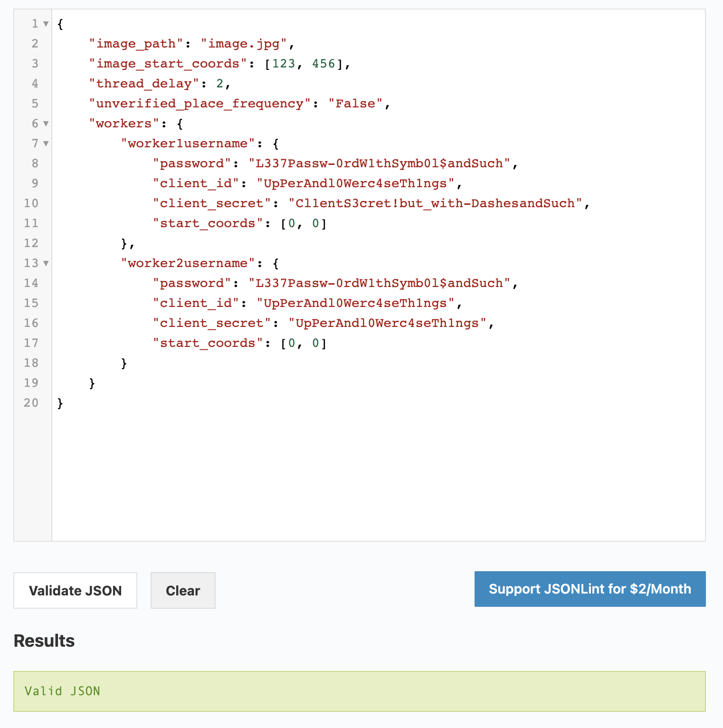723x728 pixels.
Task: Click the "workers" key
Action: [x=124, y=124]
